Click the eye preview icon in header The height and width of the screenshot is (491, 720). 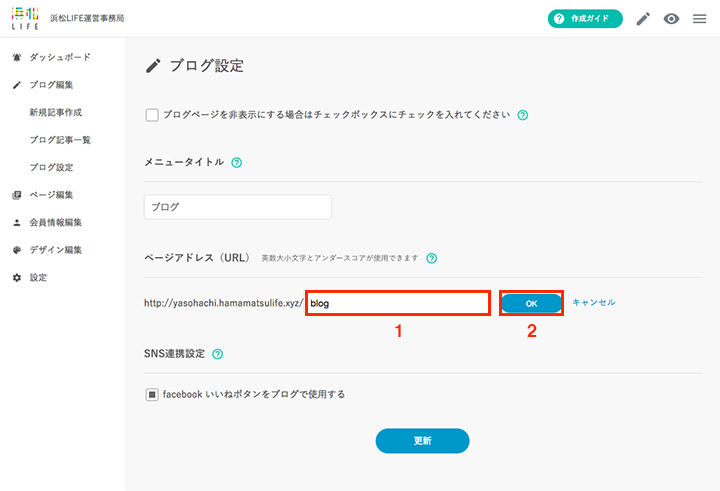pyautogui.click(x=671, y=19)
